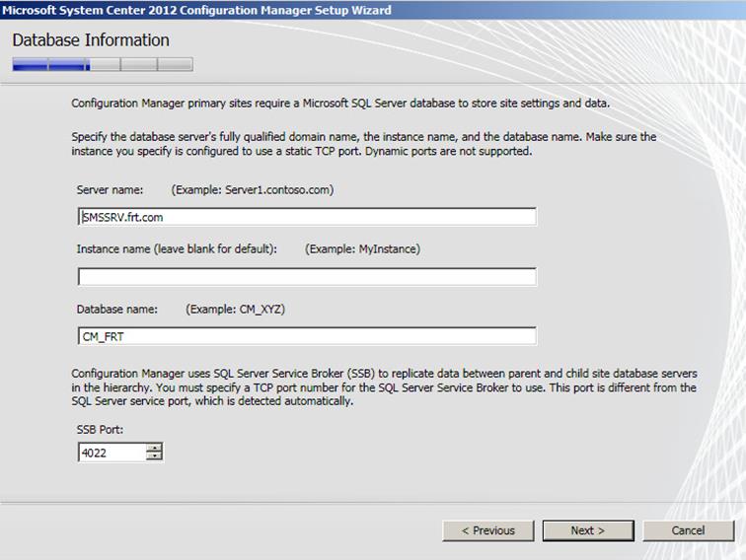Screen dimensions: 746x560
Task: Click the fourth progress bar segment
Action: pos(139,65)
